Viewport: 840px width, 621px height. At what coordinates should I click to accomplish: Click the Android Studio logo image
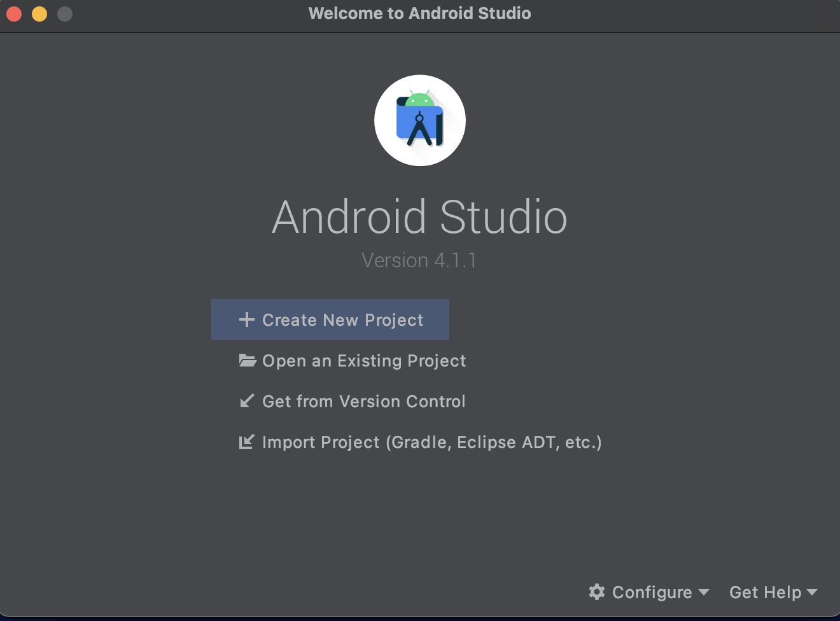(420, 120)
